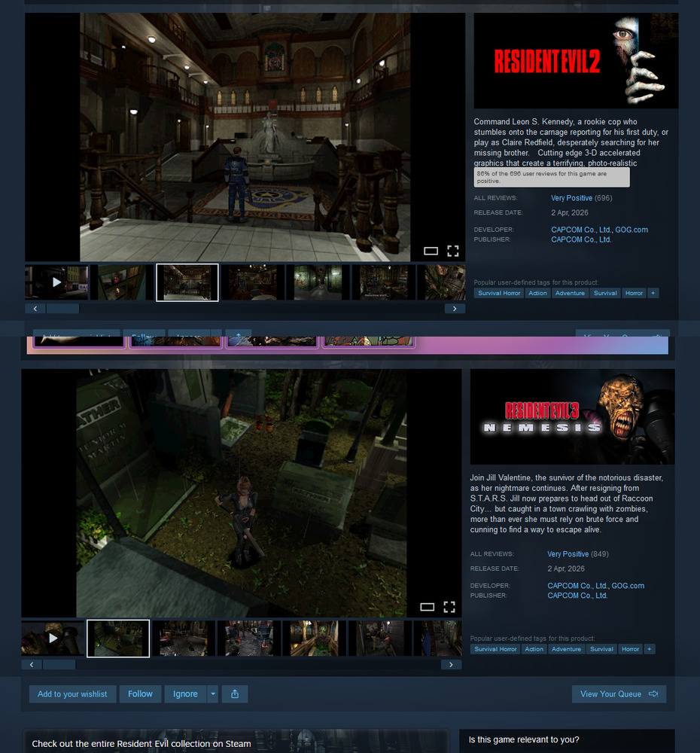Viewport: 700px width, 753px height.
Task: Select the fifth Resident Evil 3 thumbnail
Action: (x=315, y=639)
